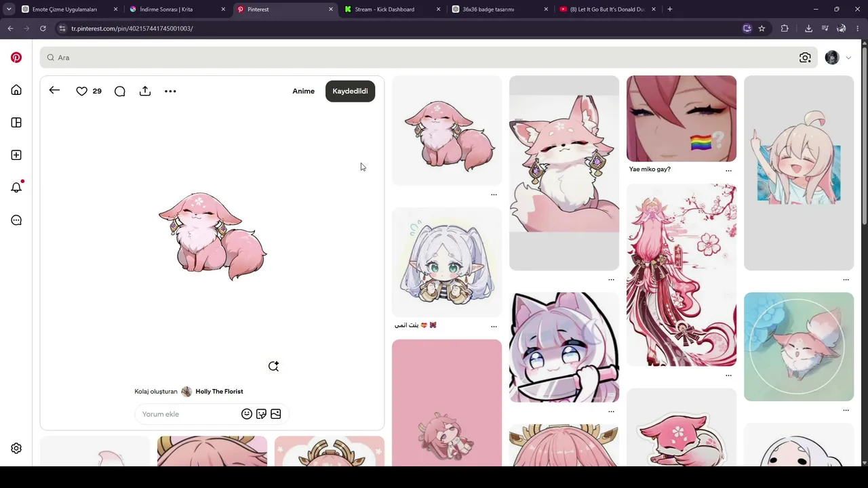This screenshot has height=488, width=868.
Task: Open the fox with purple earrings pin
Action: [564, 173]
